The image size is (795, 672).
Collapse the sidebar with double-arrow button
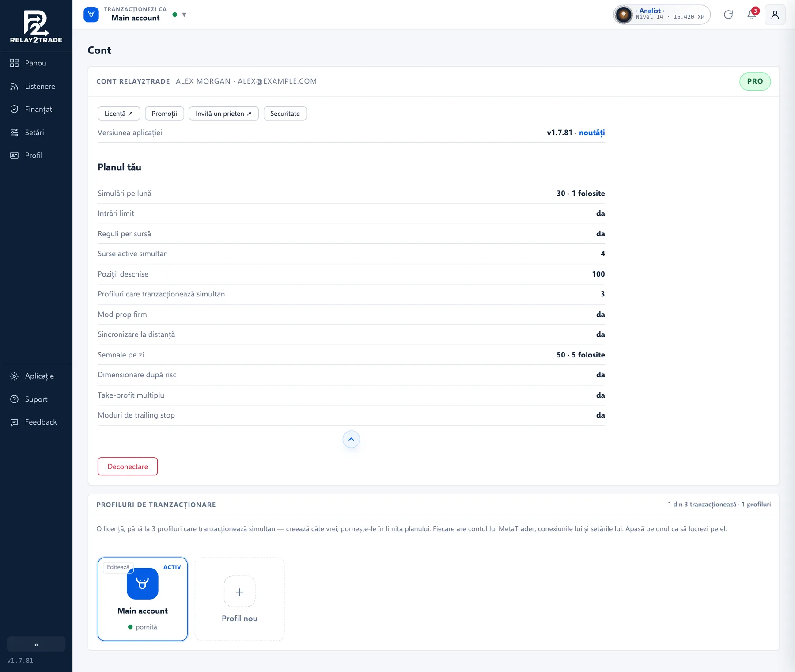36,644
